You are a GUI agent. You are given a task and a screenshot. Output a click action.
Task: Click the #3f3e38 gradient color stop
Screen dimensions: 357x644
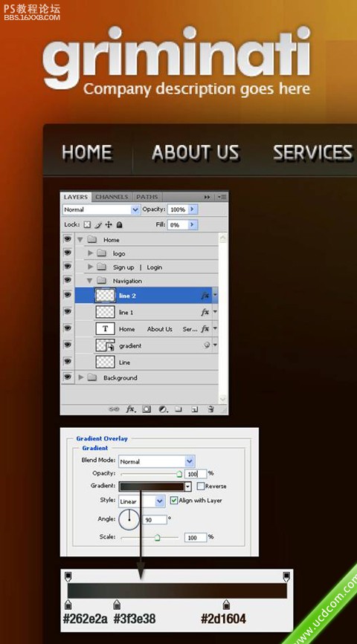117,604
